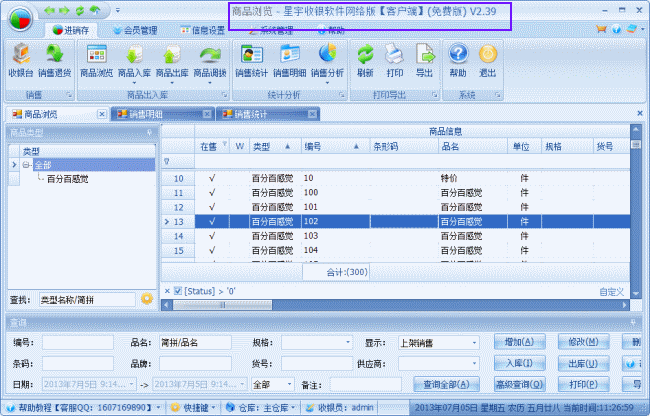The height and width of the screenshot is (416, 650).
Task: Click the quick toolbar refresh icon
Action: coord(80,10)
